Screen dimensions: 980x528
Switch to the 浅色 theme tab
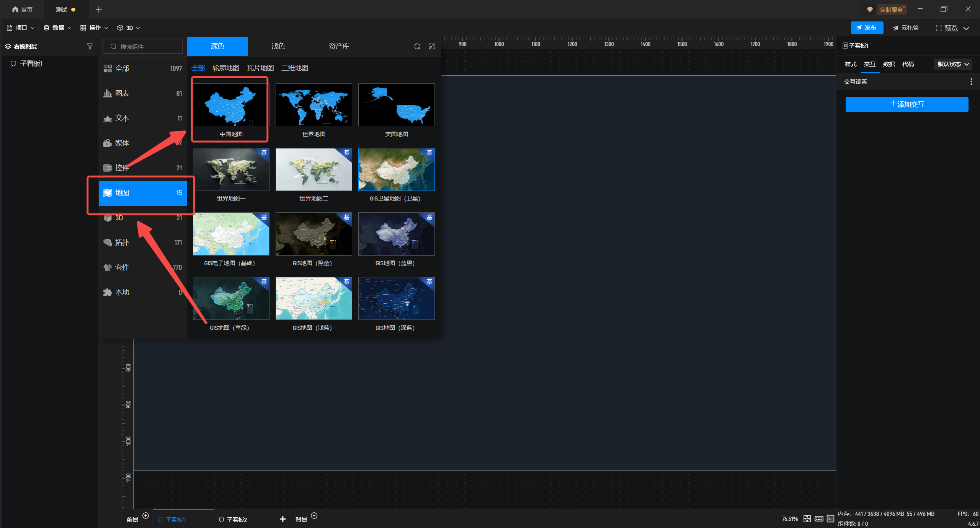(278, 46)
